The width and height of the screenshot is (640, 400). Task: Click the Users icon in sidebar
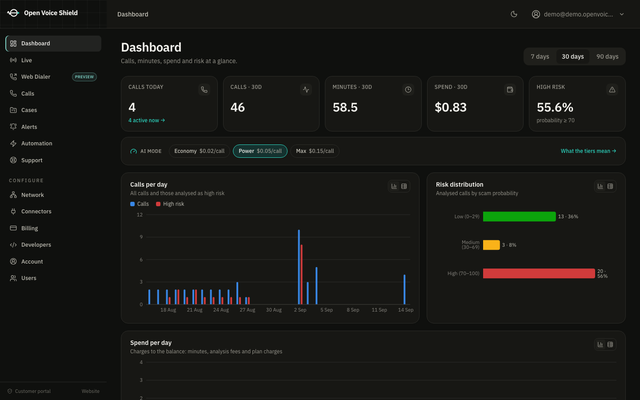pos(13,278)
